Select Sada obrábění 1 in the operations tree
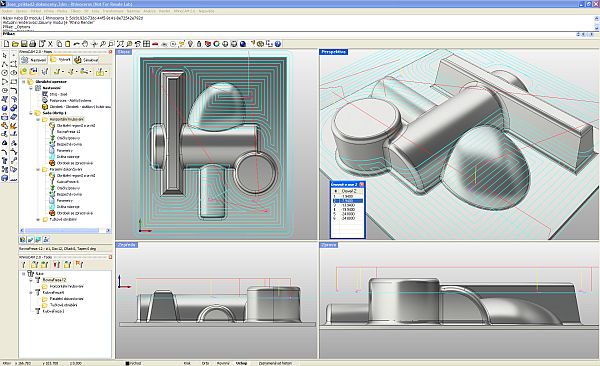This screenshot has height=366, width=600. pos(54,113)
